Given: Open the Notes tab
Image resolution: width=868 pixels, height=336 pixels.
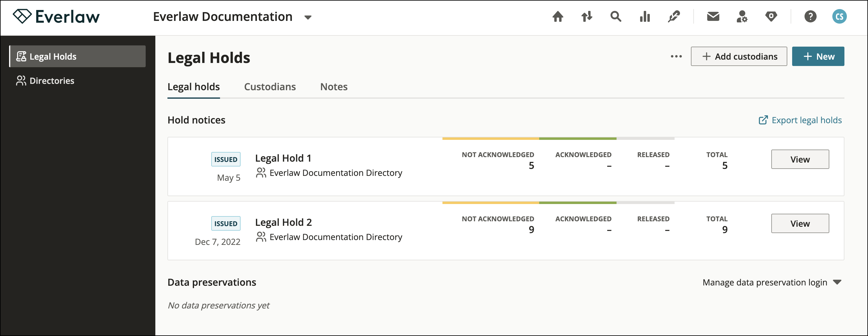Looking at the screenshot, I should (334, 87).
